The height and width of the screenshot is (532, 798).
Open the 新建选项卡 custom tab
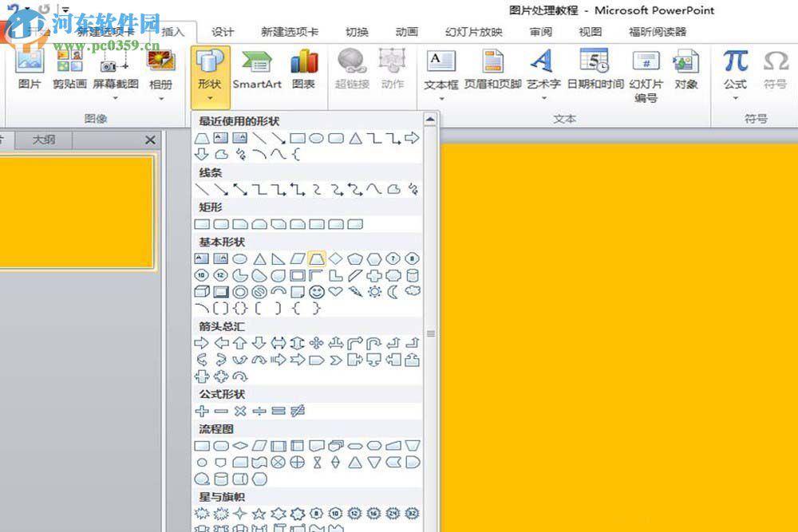(x=290, y=32)
